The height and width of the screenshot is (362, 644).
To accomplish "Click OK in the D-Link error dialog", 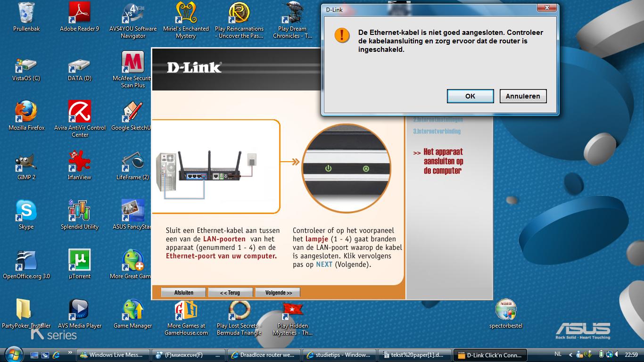I will [x=470, y=96].
